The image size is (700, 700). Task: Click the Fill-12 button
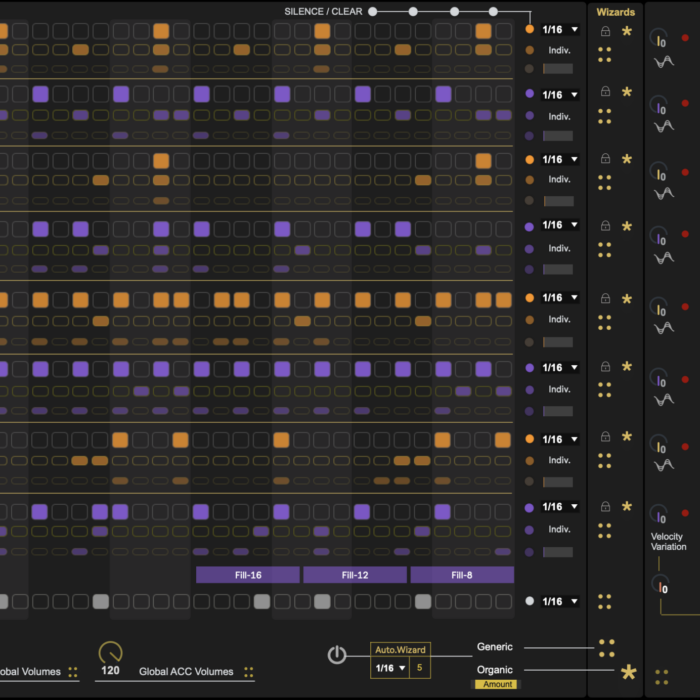tap(354, 575)
